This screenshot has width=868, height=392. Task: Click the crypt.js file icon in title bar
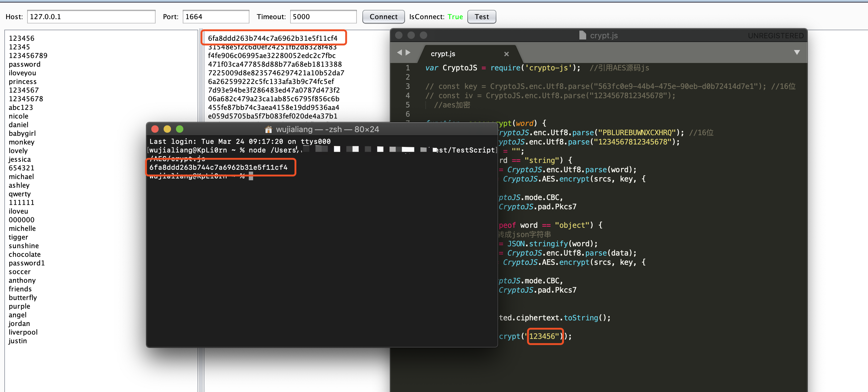point(582,35)
